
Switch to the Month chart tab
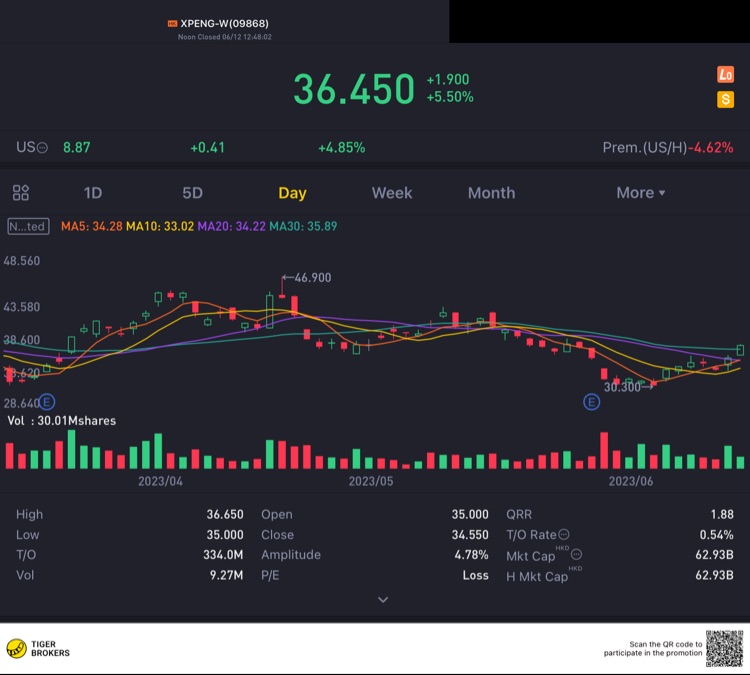tap(491, 193)
